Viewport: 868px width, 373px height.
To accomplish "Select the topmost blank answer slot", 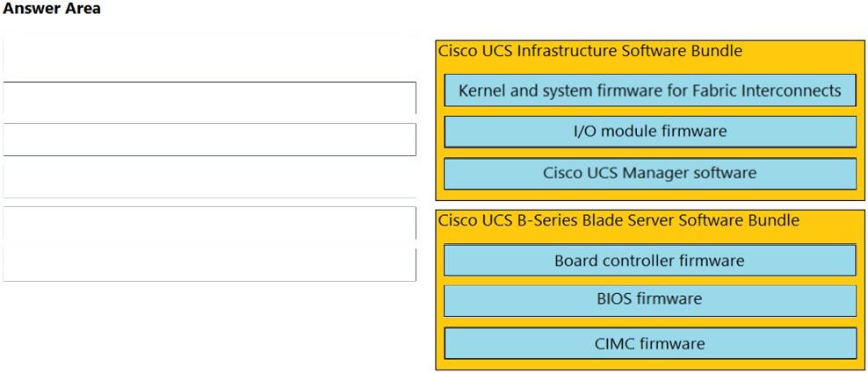I will (x=209, y=57).
